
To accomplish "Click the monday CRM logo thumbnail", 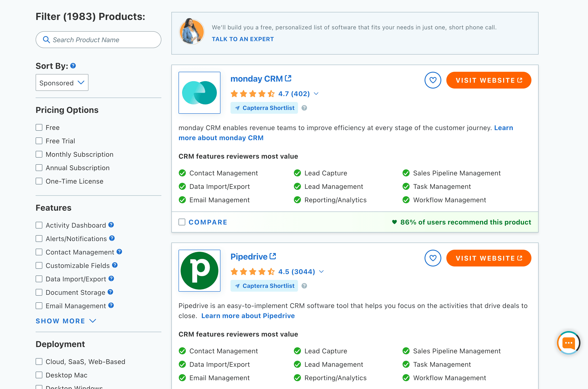I will pyautogui.click(x=199, y=93).
